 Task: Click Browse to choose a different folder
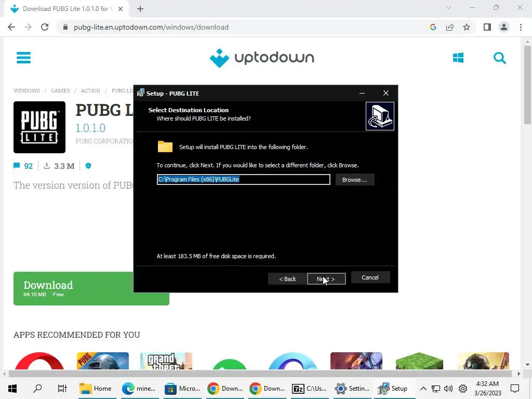pyautogui.click(x=354, y=179)
